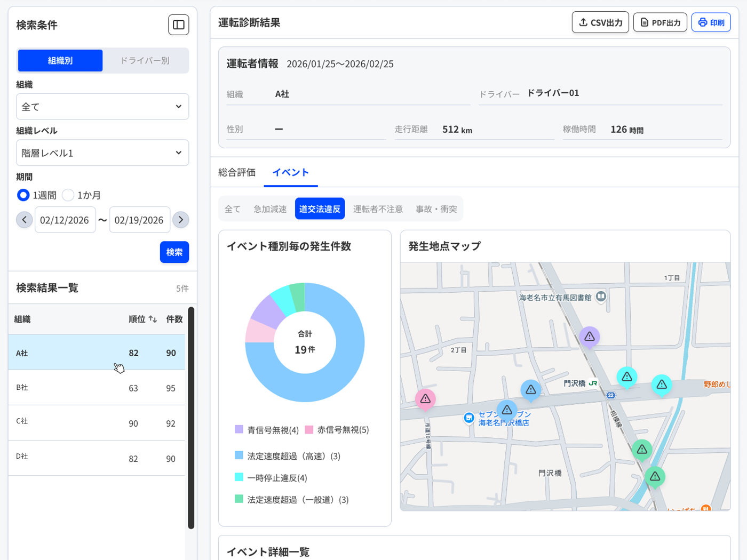
Task: Click the 印刷 print button
Action: 711,22
